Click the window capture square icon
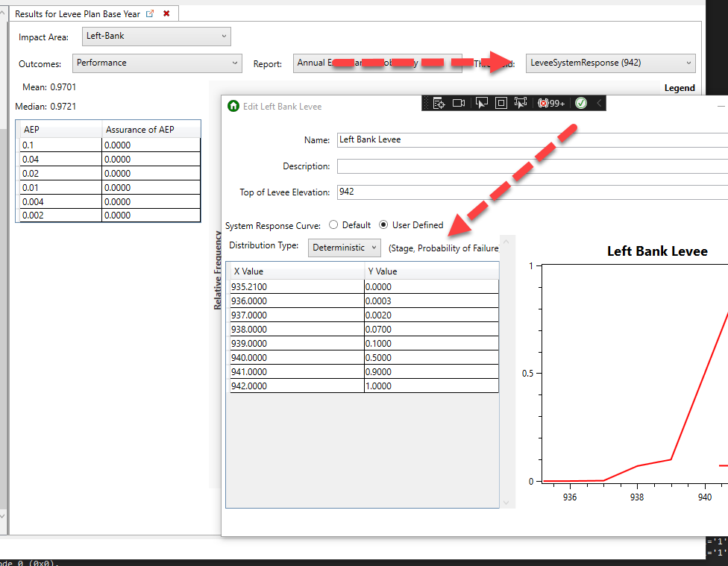The image size is (728, 566). pyautogui.click(x=501, y=102)
